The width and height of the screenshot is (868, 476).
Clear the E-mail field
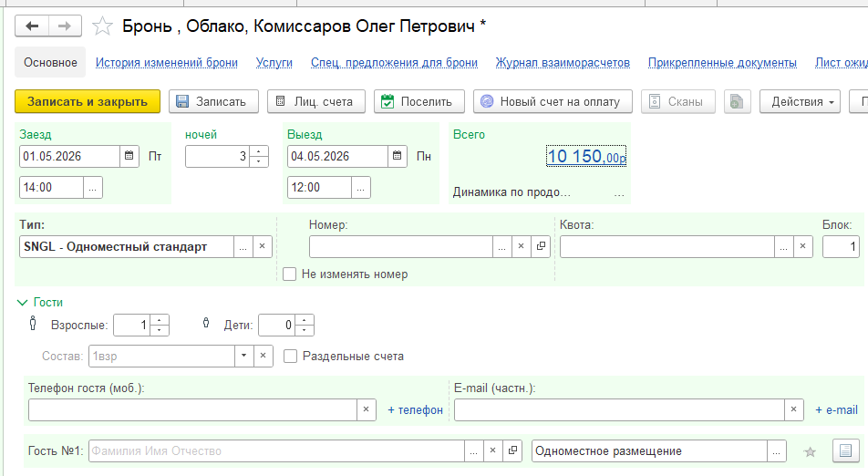tap(794, 409)
